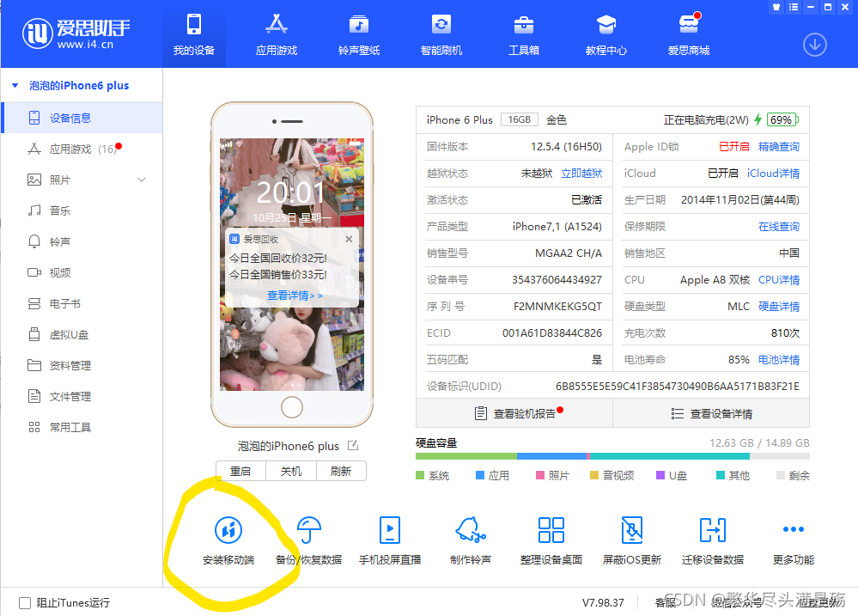Image resolution: width=858 pixels, height=616 pixels.
Task: Click the 16GB capacity badge
Action: coord(520,120)
